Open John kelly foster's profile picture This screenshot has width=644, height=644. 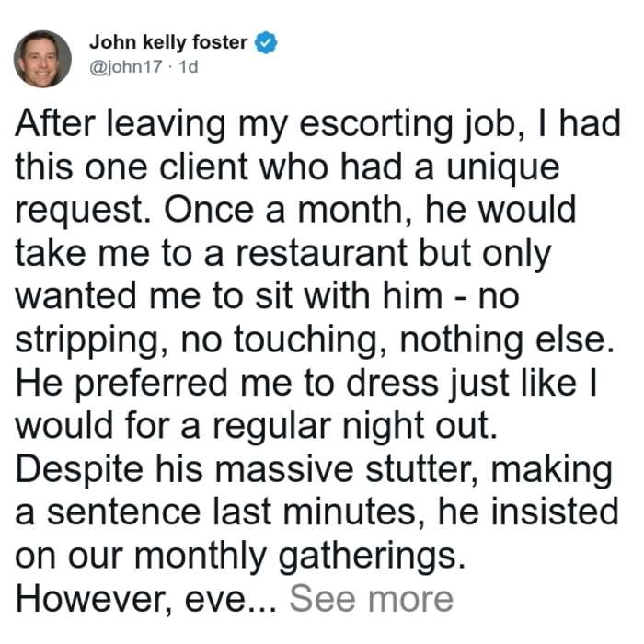pos(42,59)
